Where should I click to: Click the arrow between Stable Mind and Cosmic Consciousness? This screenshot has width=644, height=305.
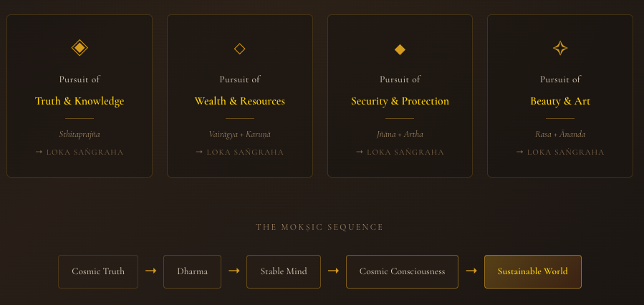[333, 271]
